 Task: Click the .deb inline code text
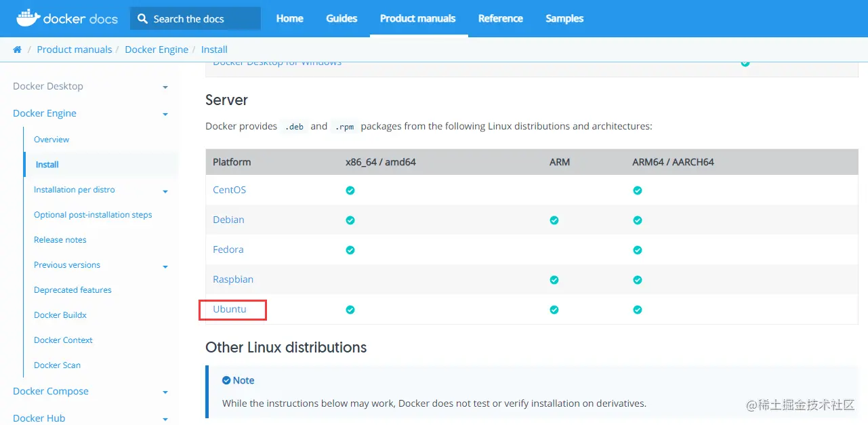(x=294, y=127)
